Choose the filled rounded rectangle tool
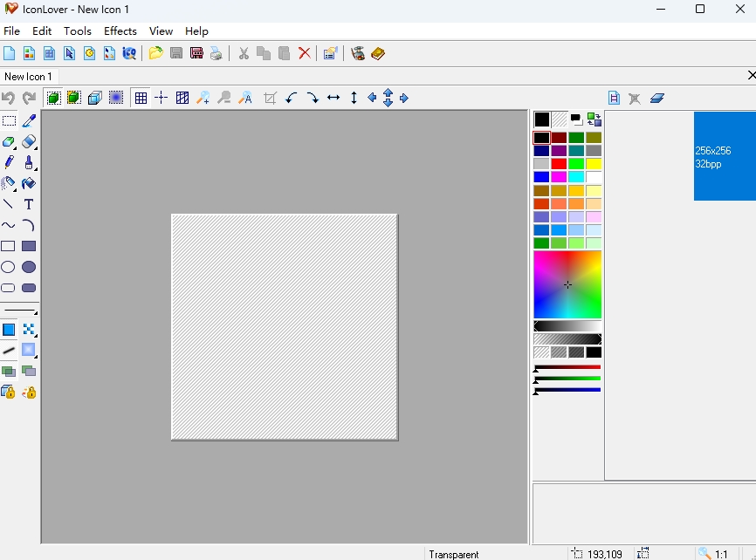This screenshot has height=560, width=756. tap(29, 288)
